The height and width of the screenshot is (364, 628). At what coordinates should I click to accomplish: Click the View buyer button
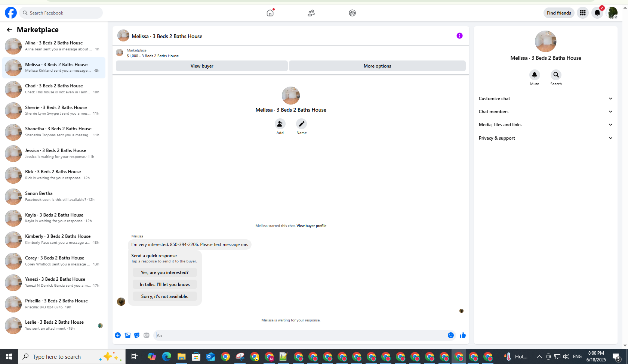coord(202,66)
